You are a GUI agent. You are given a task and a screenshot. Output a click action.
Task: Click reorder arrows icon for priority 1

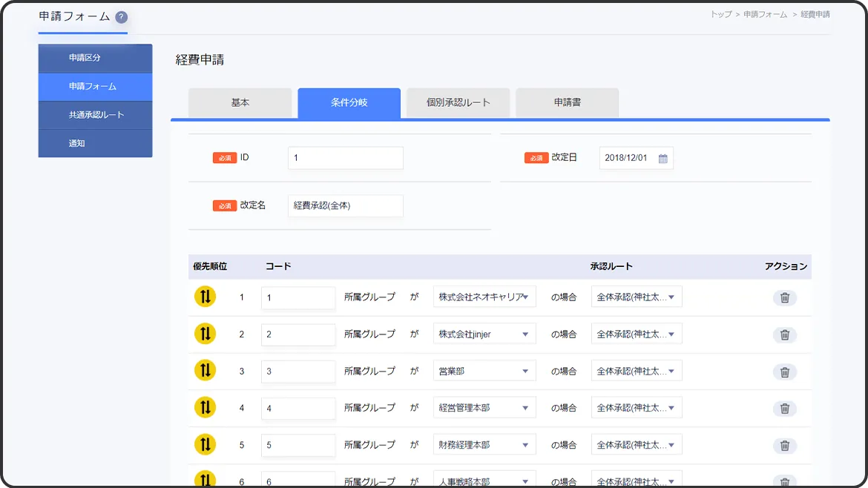pos(205,297)
